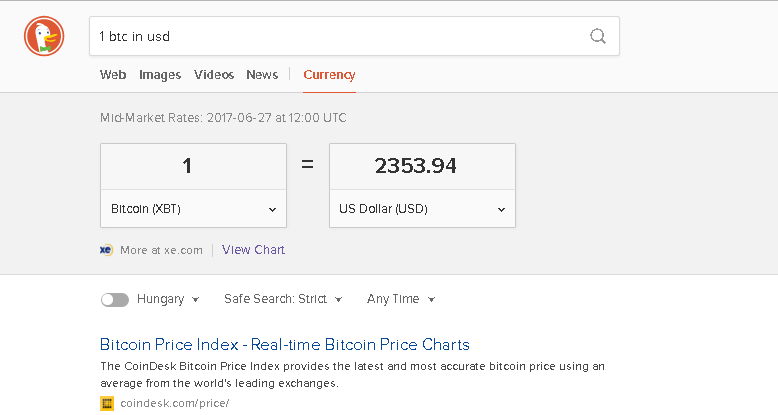This screenshot has width=778, height=415.
Task: Switch to the Videos tab
Action: (x=214, y=74)
